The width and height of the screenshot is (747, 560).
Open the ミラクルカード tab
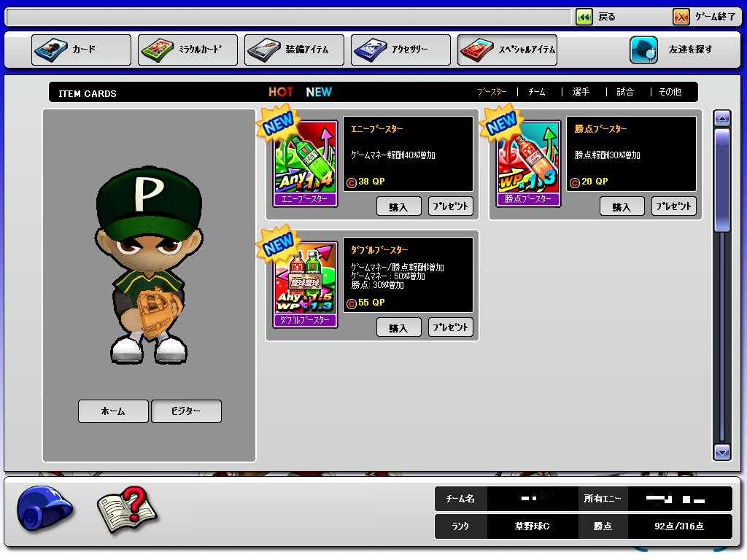point(187,50)
